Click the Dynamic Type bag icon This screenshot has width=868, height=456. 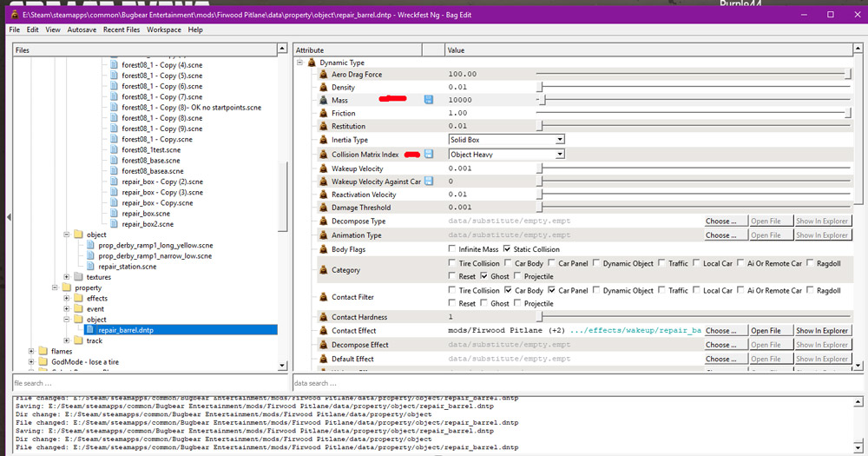click(x=312, y=63)
